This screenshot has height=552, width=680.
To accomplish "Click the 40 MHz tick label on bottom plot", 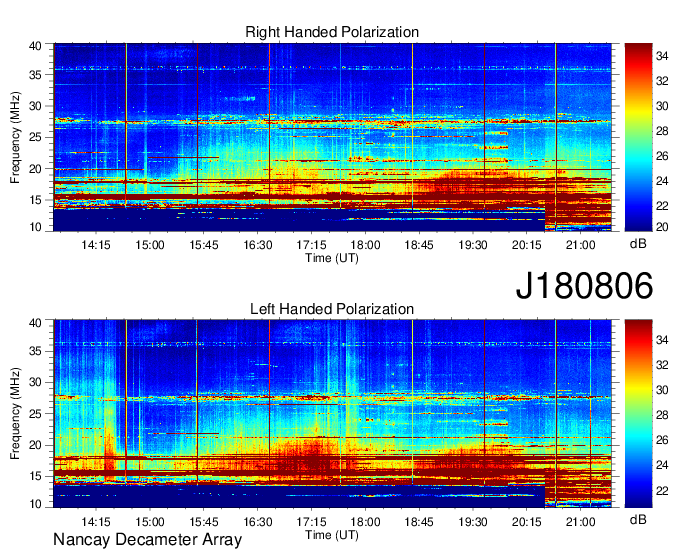I will pyautogui.click(x=35, y=322).
